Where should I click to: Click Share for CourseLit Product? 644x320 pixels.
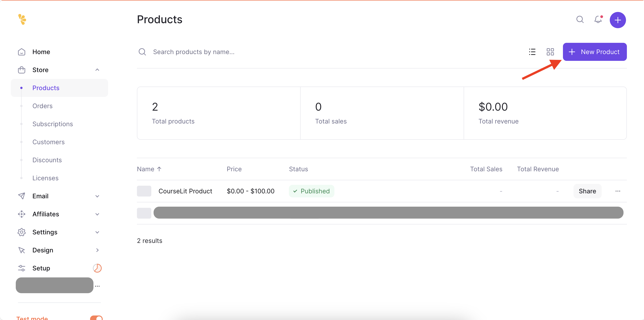click(587, 191)
